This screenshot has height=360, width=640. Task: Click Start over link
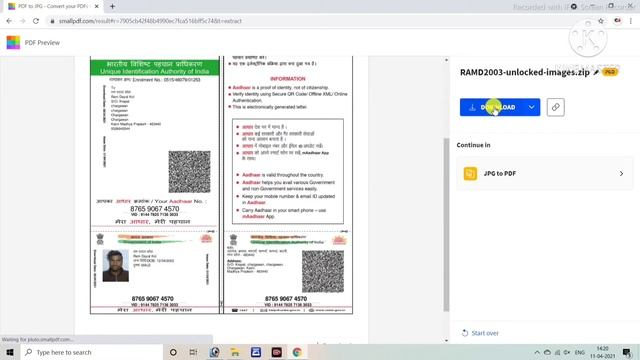(x=480, y=333)
